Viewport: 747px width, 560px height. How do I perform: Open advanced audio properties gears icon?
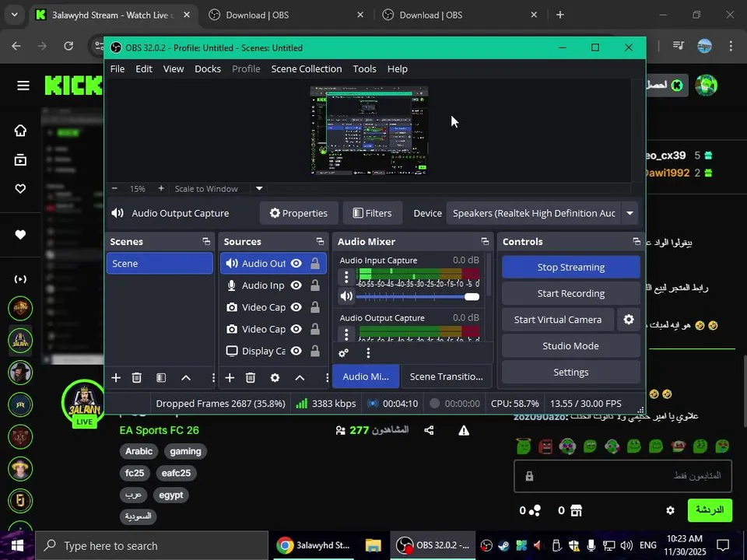tap(343, 353)
